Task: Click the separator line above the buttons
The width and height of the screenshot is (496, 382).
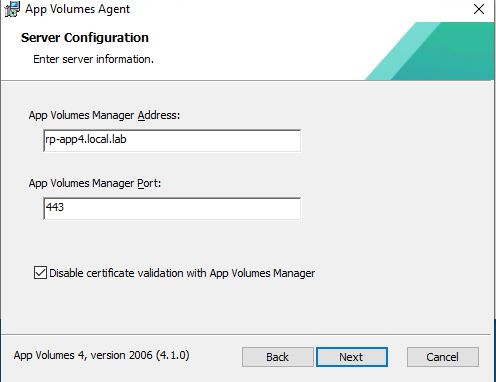Action: point(246,334)
